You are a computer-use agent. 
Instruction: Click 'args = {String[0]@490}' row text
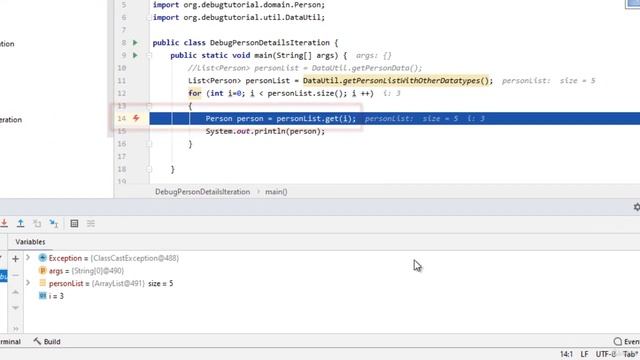86,271
